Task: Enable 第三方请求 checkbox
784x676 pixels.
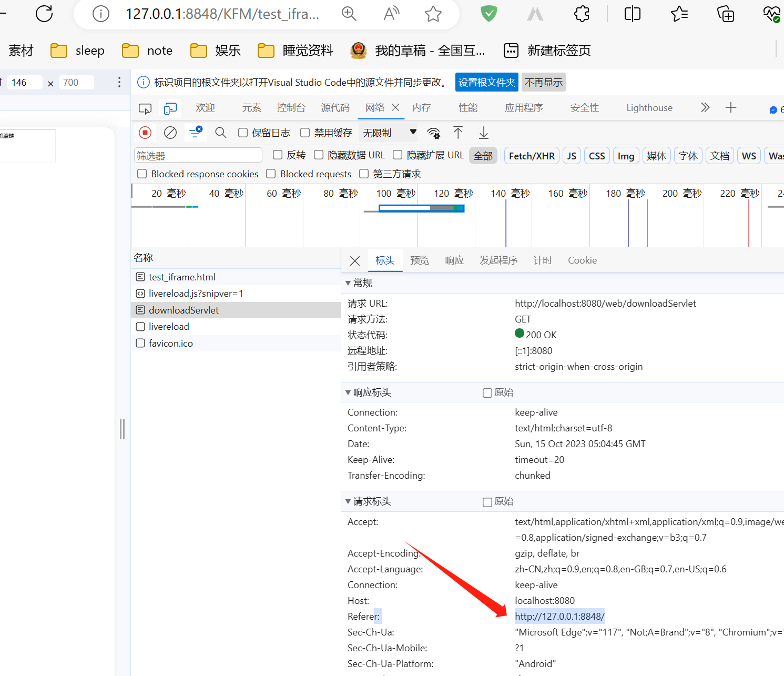Action: [x=364, y=174]
